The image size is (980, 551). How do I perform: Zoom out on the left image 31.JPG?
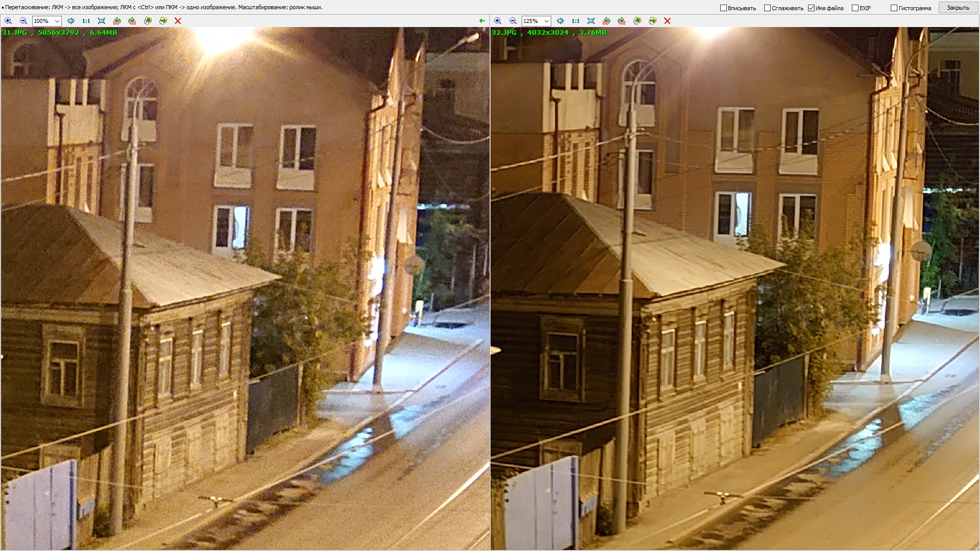(x=23, y=21)
